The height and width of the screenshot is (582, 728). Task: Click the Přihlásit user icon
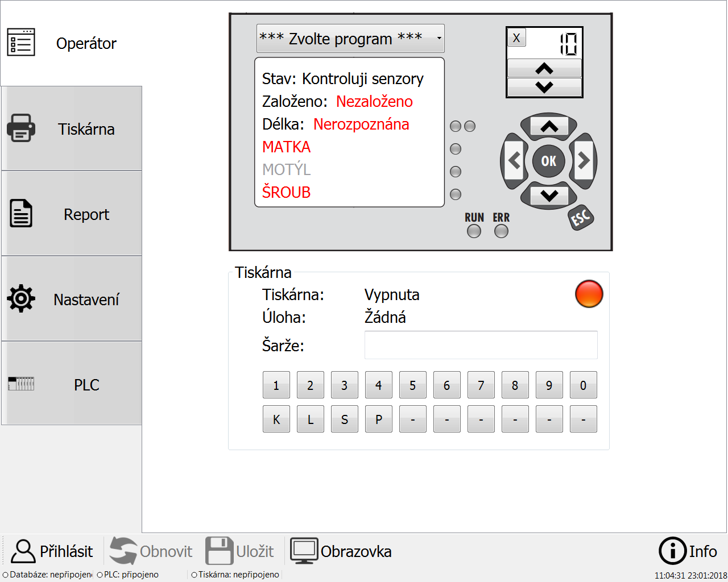tap(23, 551)
